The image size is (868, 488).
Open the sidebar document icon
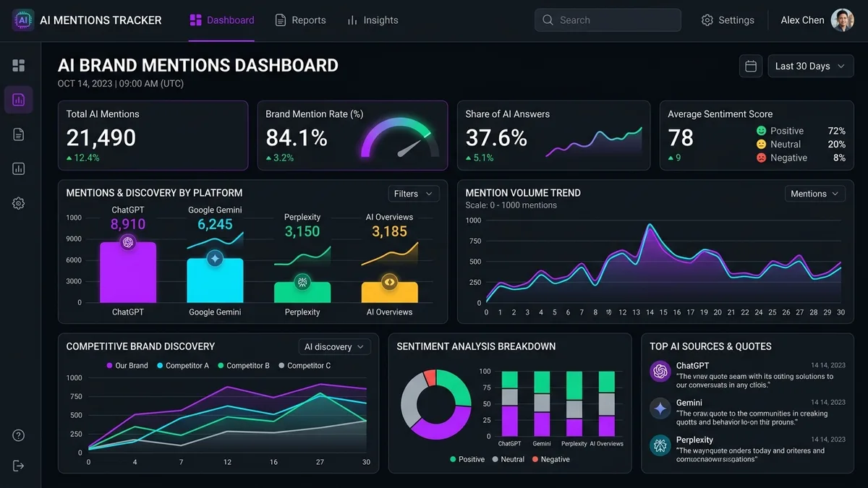point(19,134)
